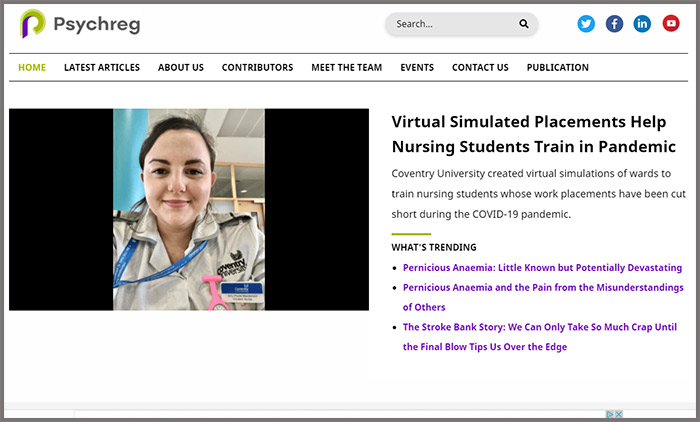
Task: Select Contributors in the navigation bar
Action: (257, 68)
